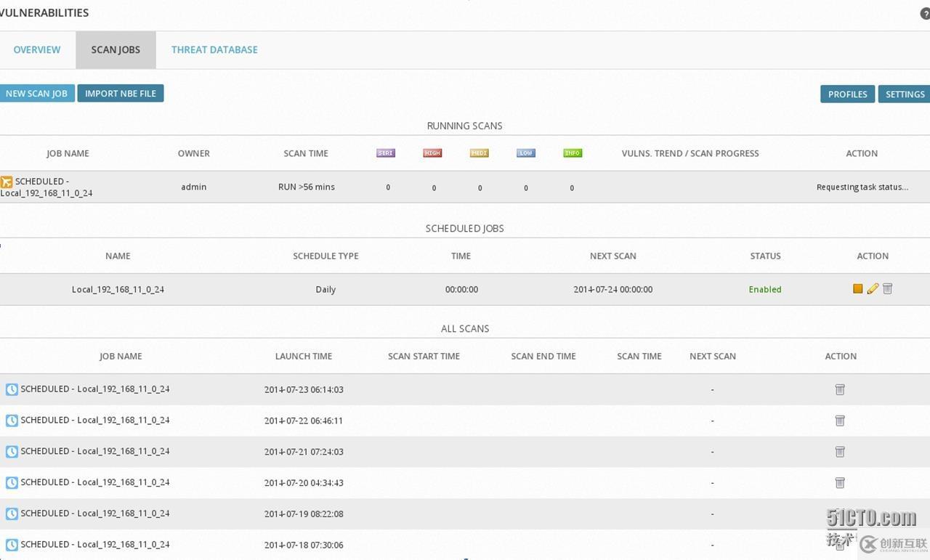Click clock icon of scan launched 2014-07-20
Image resolution: width=930 pixels, height=560 pixels.
[x=12, y=483]
